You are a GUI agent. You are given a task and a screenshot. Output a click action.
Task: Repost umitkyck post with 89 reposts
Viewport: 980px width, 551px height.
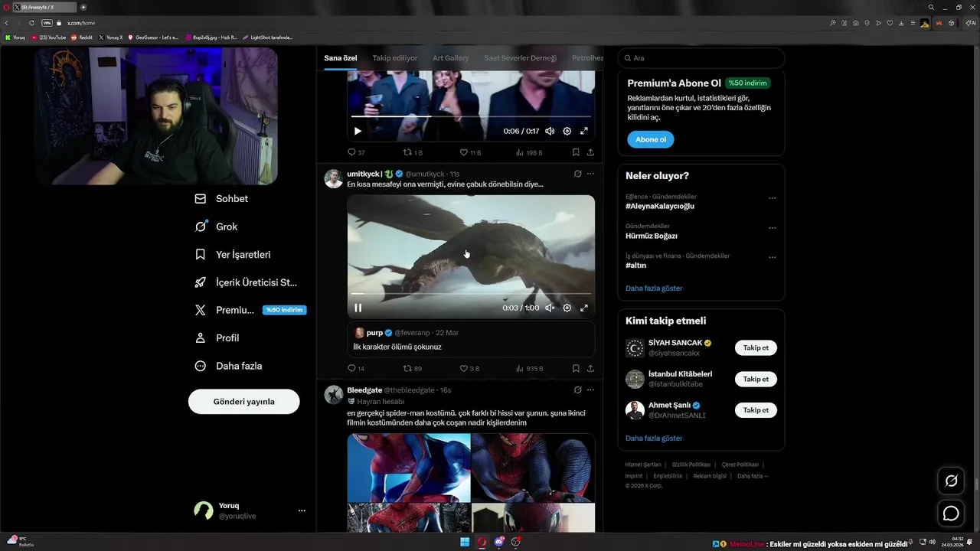coord(413,368)
